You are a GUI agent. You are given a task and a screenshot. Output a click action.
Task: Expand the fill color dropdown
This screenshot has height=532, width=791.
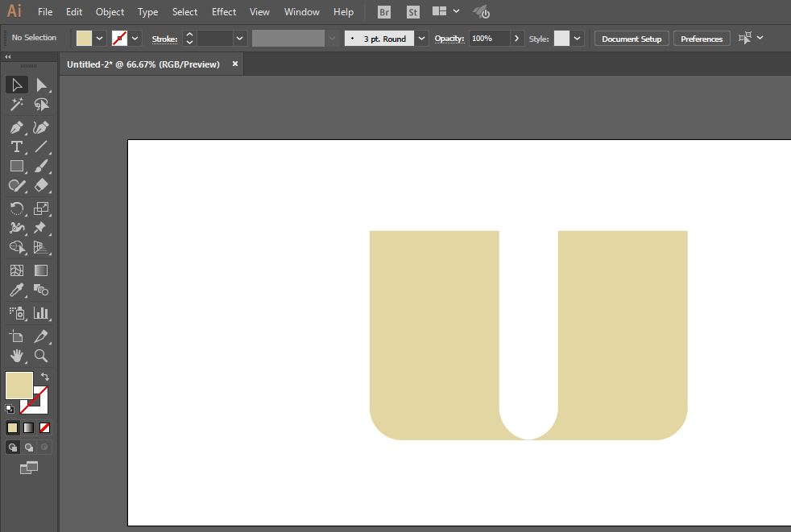pyautogui.click(x=99, y=39)
